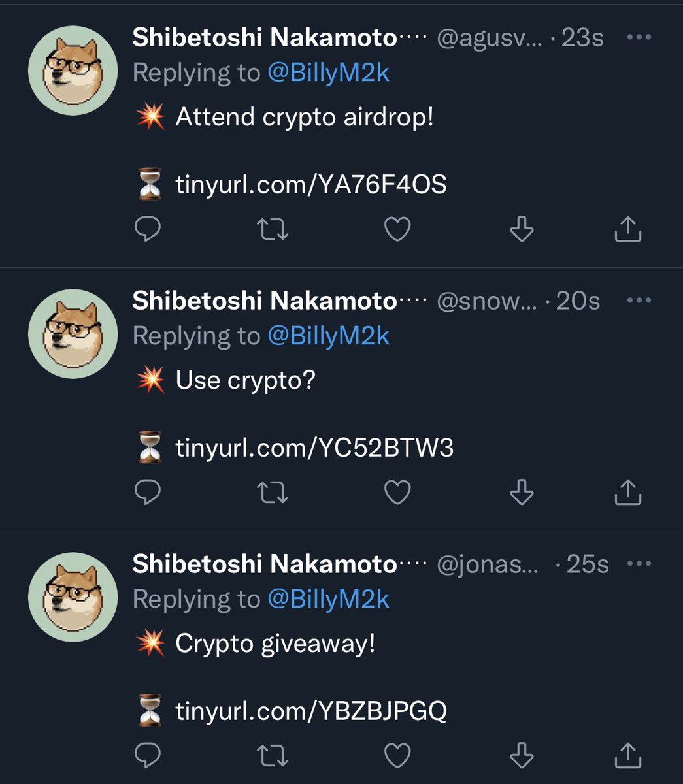Open the three-dot menu on the first tweet
This screenshot has width=683, height=784.
coord(638,36)
